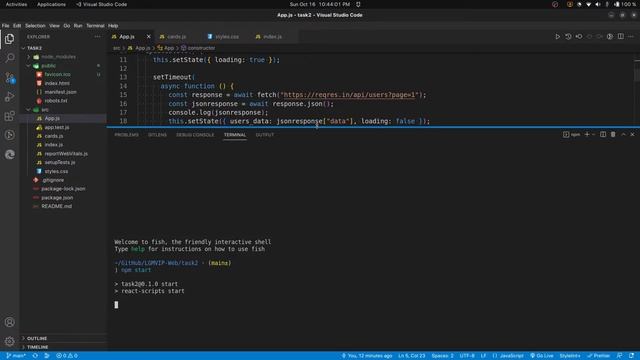Click the Run Code play button

[557, 37]
